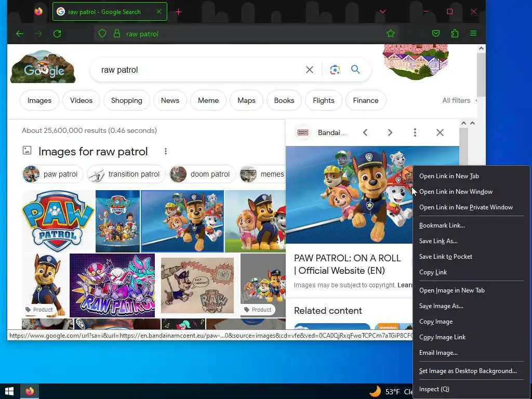Bookmark this page with the star icon
Screen dimensions: 532x399
coord(391,34)
